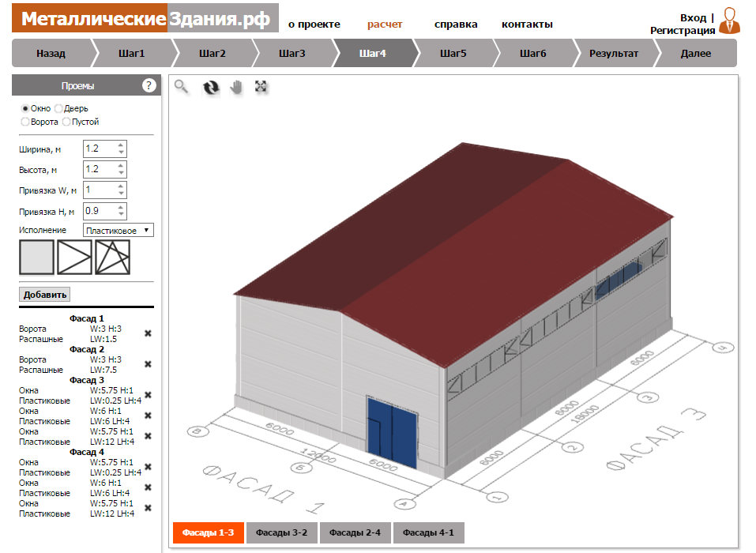Select the Ворота radio button
Screen dimensions: 756x553
(25, 122)
